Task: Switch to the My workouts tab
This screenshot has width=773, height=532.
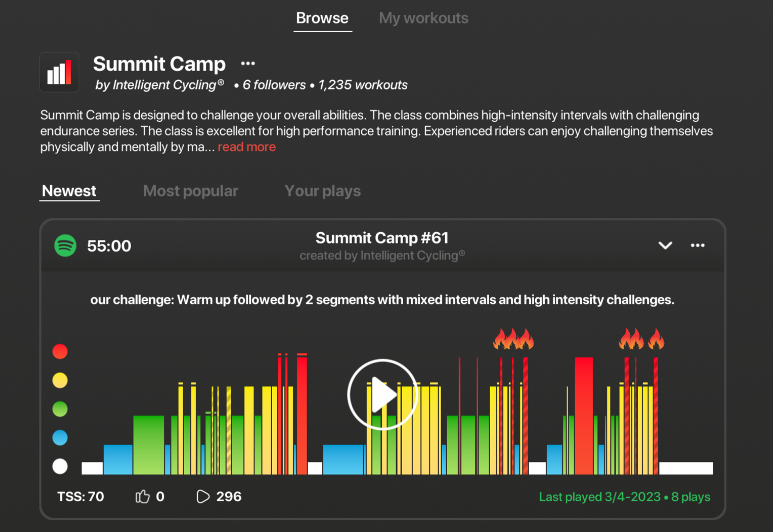Action: click(423, 18)
